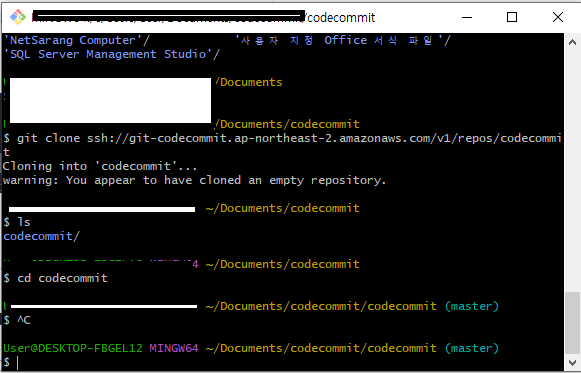The width and height of the screenshot is (581, 373).
Task: Click the empty repository warning line
Action: click(195, 180)
